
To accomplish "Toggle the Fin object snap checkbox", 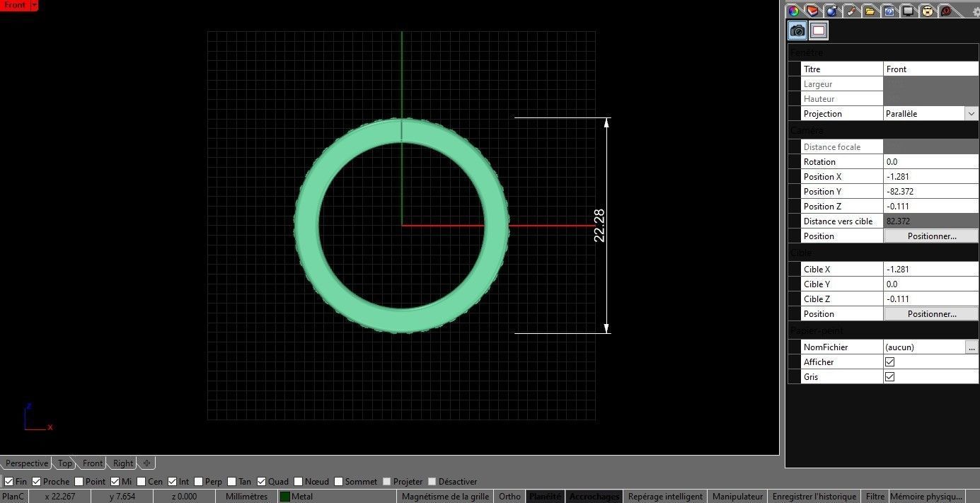I will point(8,482).
